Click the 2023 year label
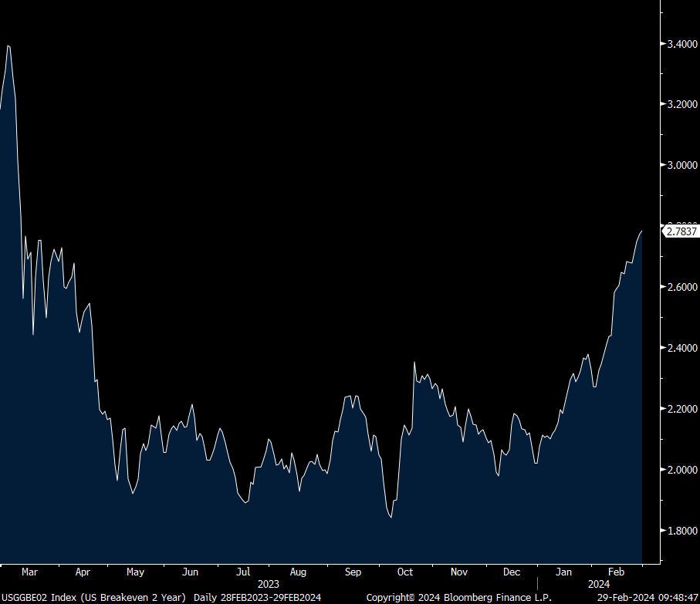Viewport: 700px width, 604px height. point(269,584)
